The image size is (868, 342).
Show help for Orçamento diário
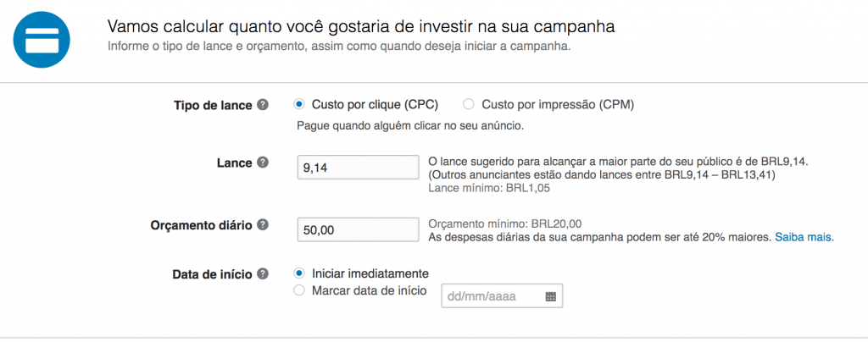pos(263,225)
